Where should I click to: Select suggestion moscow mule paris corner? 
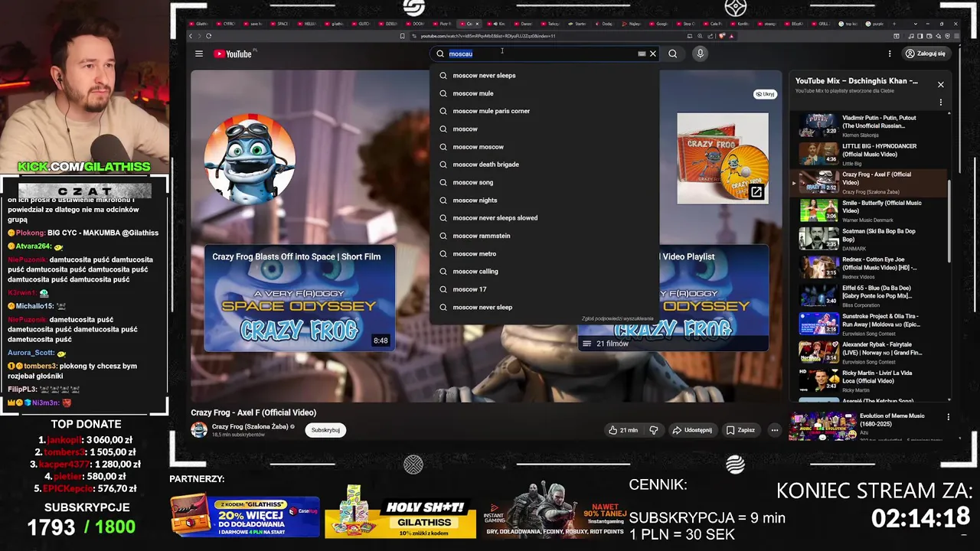pos(544,111)
